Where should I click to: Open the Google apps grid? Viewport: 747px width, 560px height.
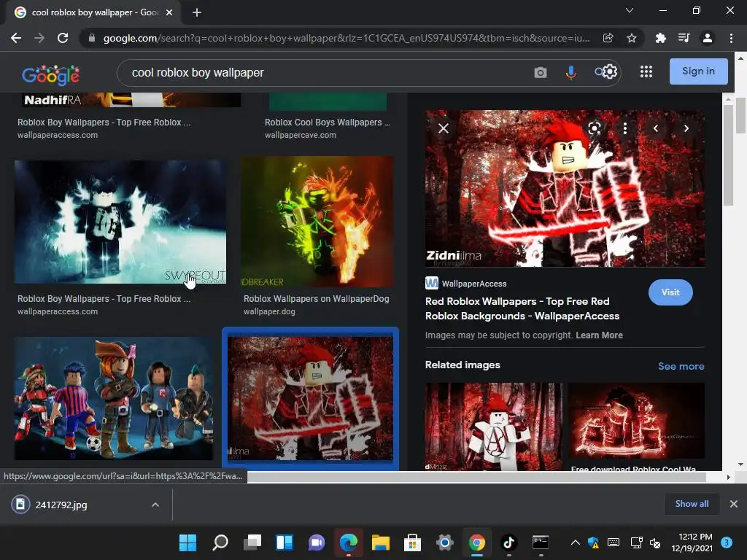tap(646, 71)
